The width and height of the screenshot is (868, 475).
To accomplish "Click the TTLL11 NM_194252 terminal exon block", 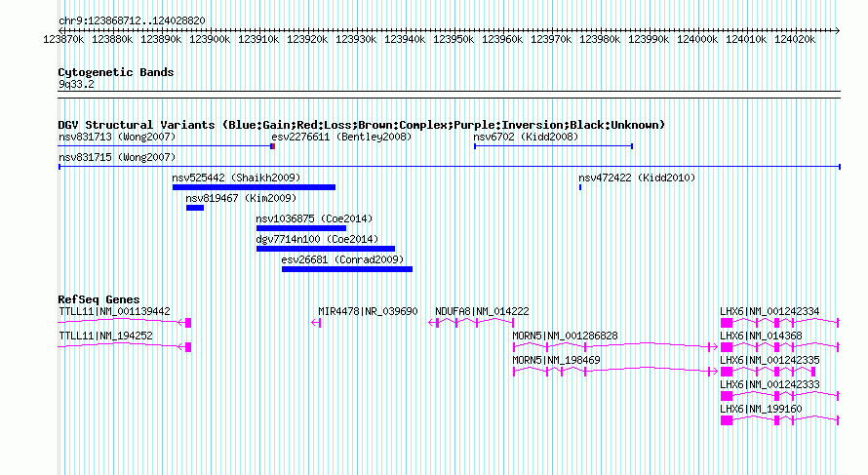I will pos(188,347).
